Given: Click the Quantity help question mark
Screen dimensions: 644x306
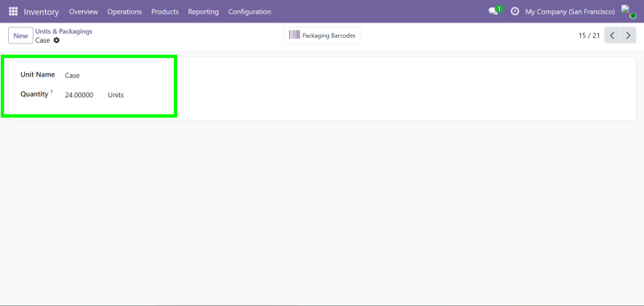Looking at the screenshot, I should click(x=52, y=92).
